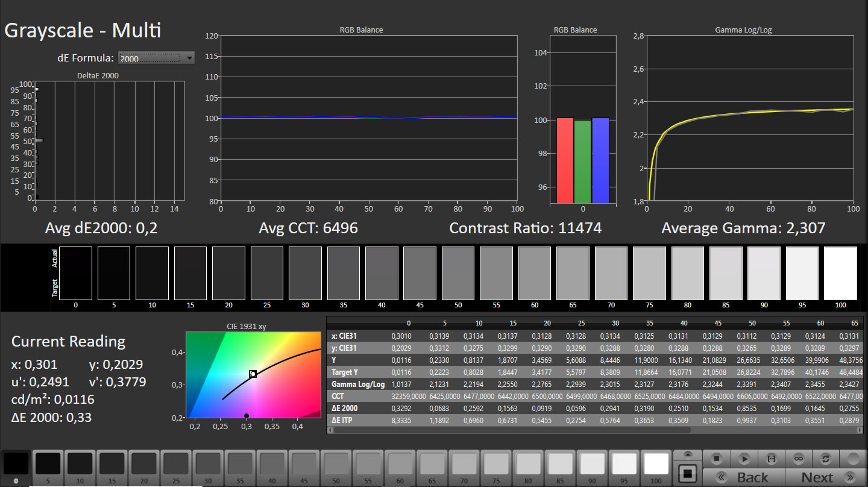Select the 75 percent gray patch button
Viewport: 868px width, 487px height.
(496, 464)
